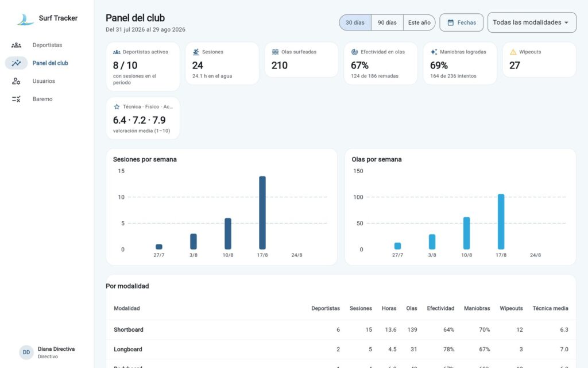The image size is (588, 368).
Task: Click the Baremo checklist icon
Action: pyautogui.click(x=16, y=99)
